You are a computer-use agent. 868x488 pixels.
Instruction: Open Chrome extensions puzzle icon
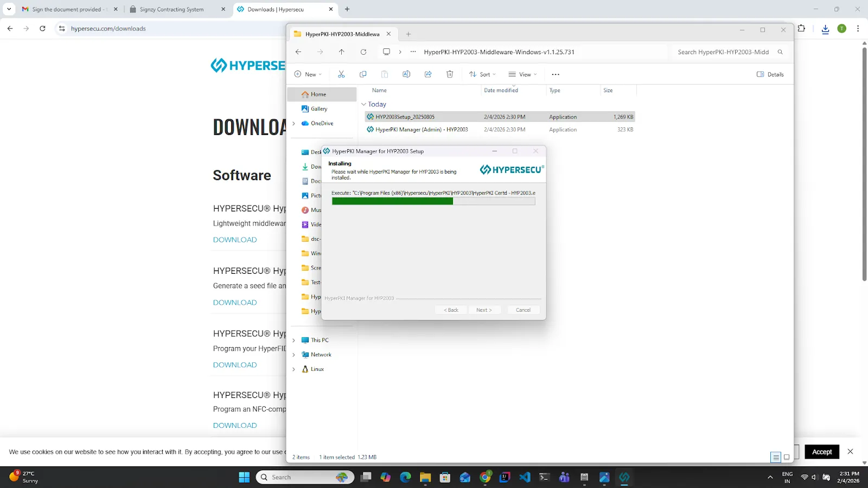pos(801,29)
